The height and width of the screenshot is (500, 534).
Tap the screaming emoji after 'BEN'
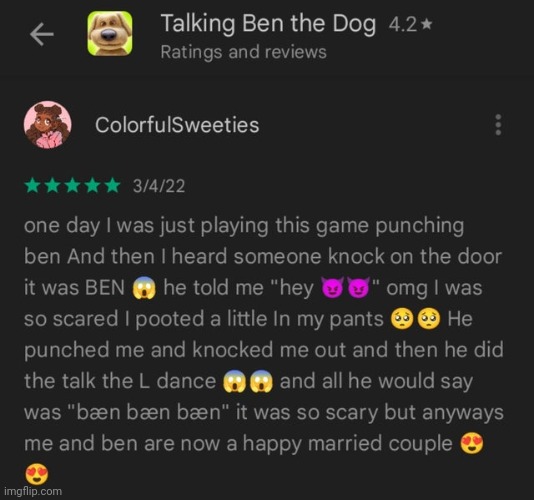[x=144, y=288]
